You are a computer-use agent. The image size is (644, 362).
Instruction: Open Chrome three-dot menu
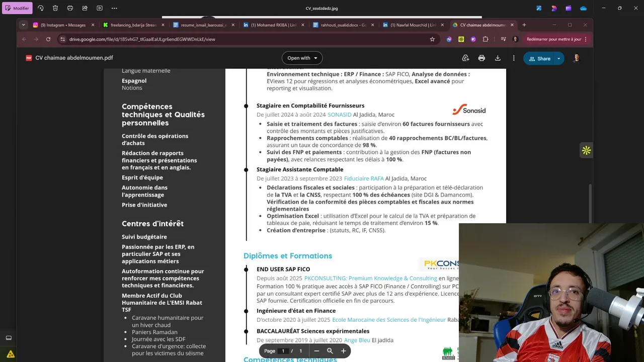[x=586, y=39]
